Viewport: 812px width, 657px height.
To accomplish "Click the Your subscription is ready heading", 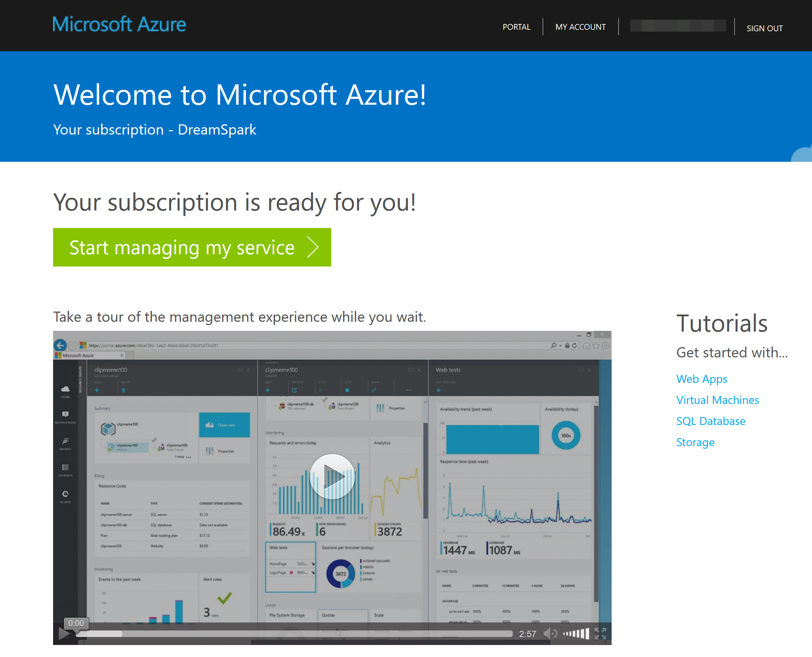I will [234, 202].
